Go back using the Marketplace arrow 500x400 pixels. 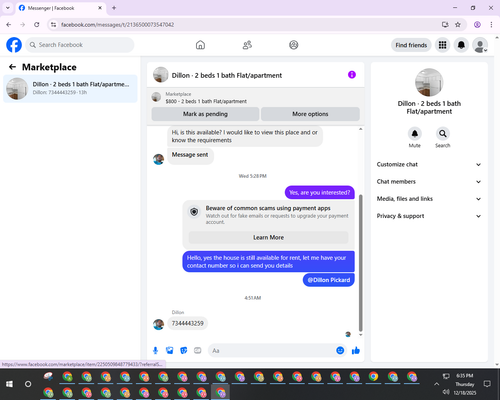12,67
